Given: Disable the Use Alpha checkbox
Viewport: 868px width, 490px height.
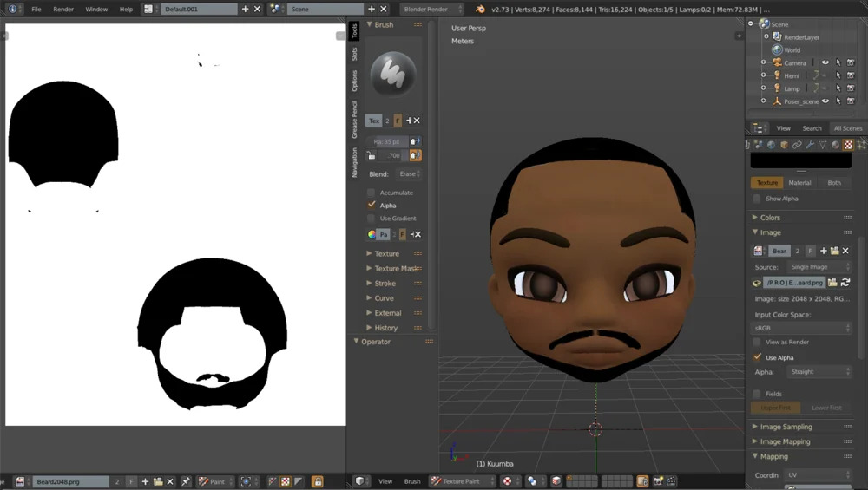Looking at the screenshot, I should [758, 357].
